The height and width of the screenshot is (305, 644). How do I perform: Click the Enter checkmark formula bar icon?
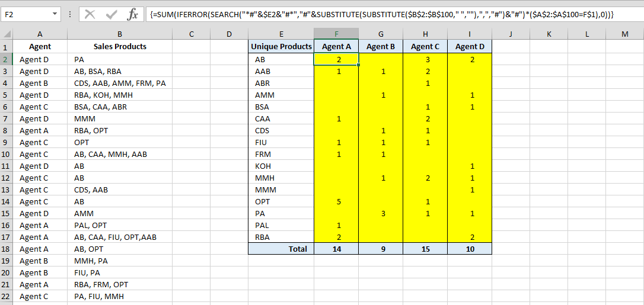[x=111, y=15]
